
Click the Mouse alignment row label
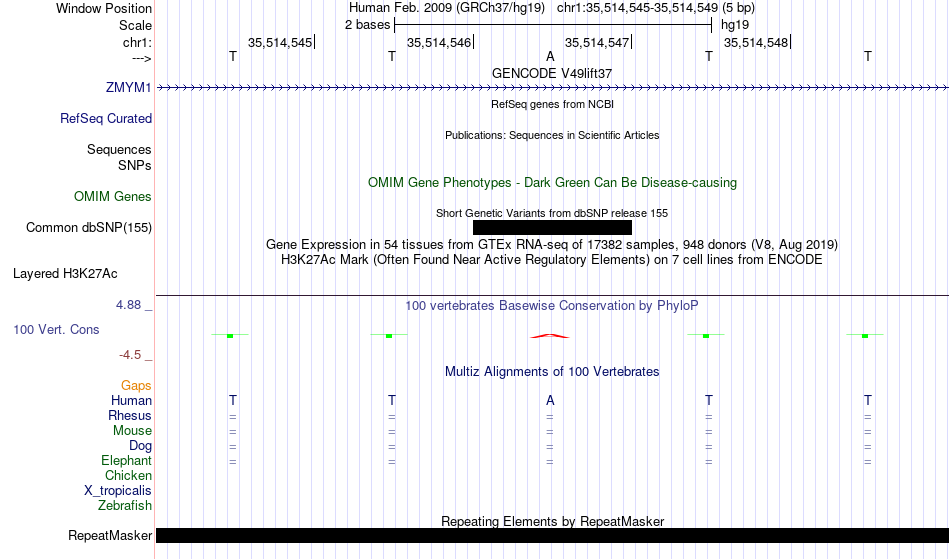click(x=132, y=431)
